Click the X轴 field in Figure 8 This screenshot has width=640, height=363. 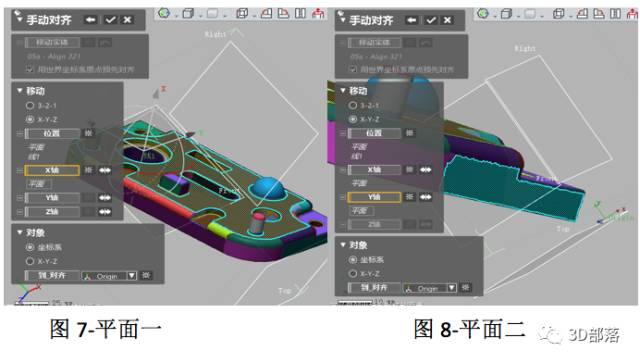point(374,170)
